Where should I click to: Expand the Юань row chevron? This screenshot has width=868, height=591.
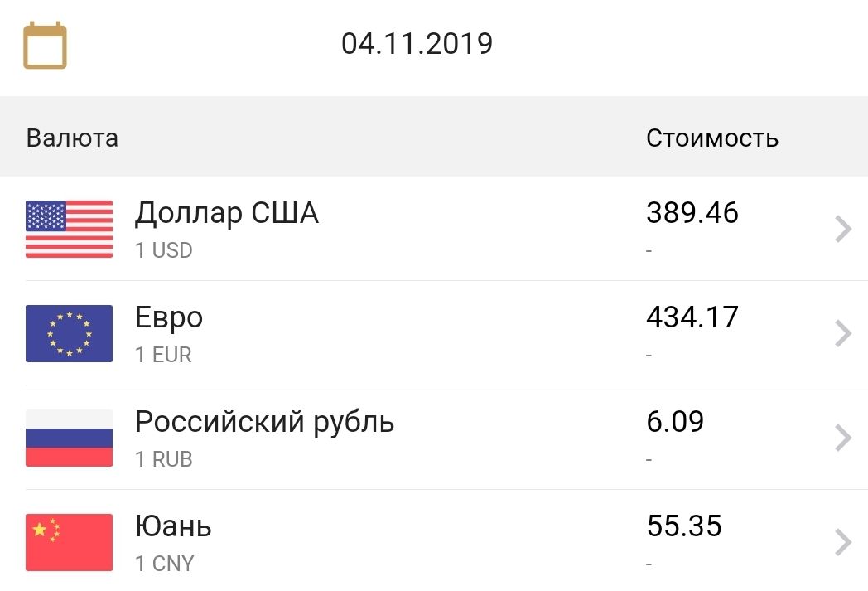point(842,542)
